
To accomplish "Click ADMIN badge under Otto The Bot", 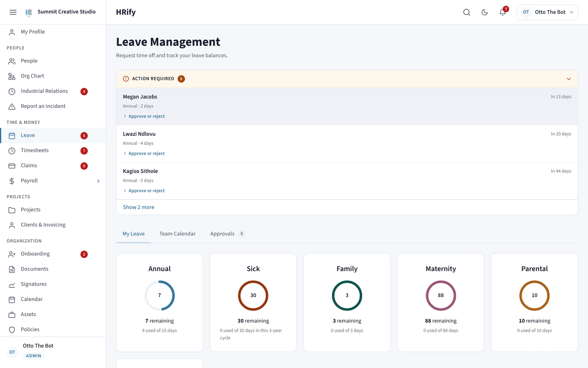I will (x=34, y=356).
